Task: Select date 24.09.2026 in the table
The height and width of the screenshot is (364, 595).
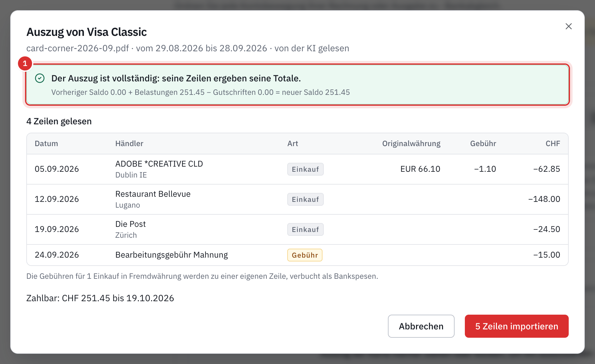Action: pos(57,255)
